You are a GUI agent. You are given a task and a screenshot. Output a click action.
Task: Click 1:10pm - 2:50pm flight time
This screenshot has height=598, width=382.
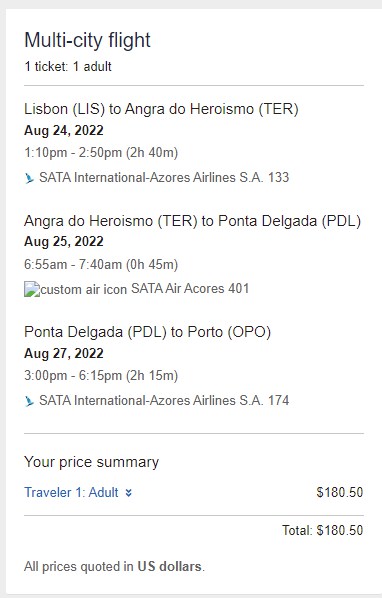(101, 153)
